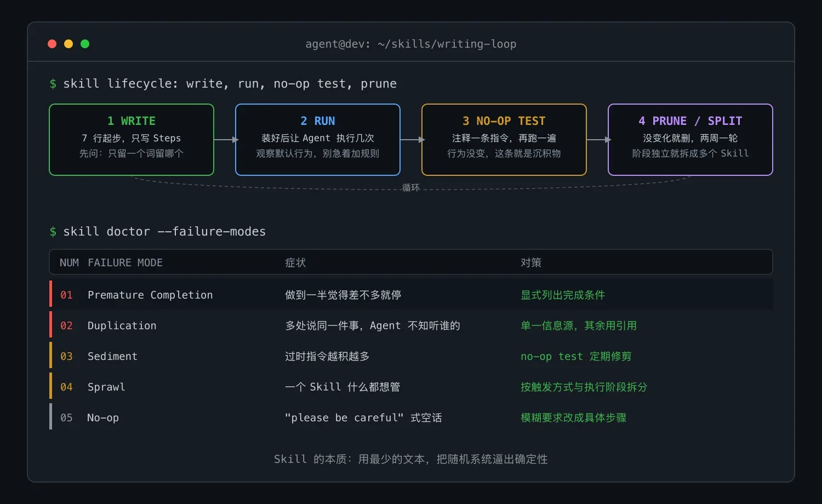Image resolution: width=822 pixels, height=504 pixels.
Task: Click the remedy '按触发方式与执行阶段拆分'
Action: pyautogui.click(x=584, y=387)
